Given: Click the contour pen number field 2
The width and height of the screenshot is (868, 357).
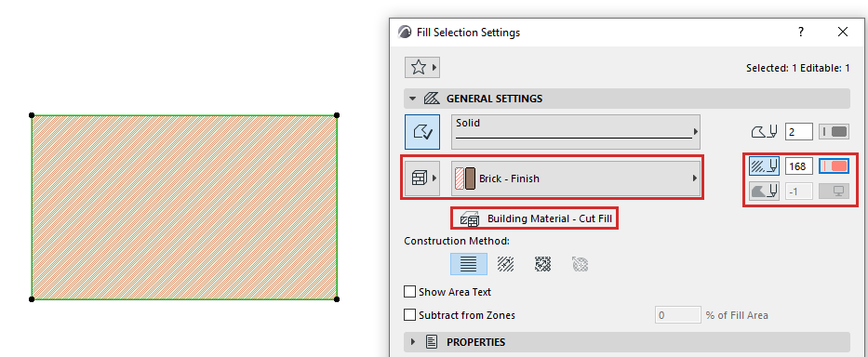Looking at the screenshot, I should pyautogui.click(x=799, y=132).
